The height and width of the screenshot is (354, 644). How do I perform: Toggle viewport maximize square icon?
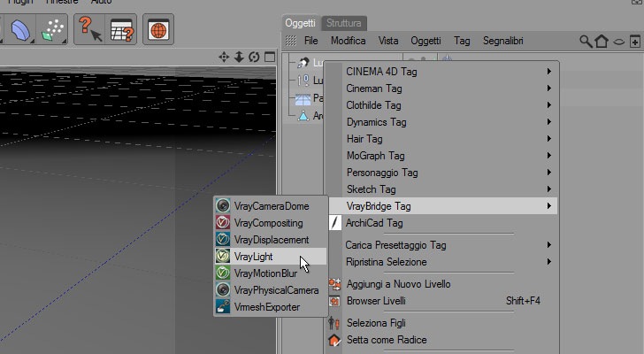pyautogui.click(x=270, y=57)
